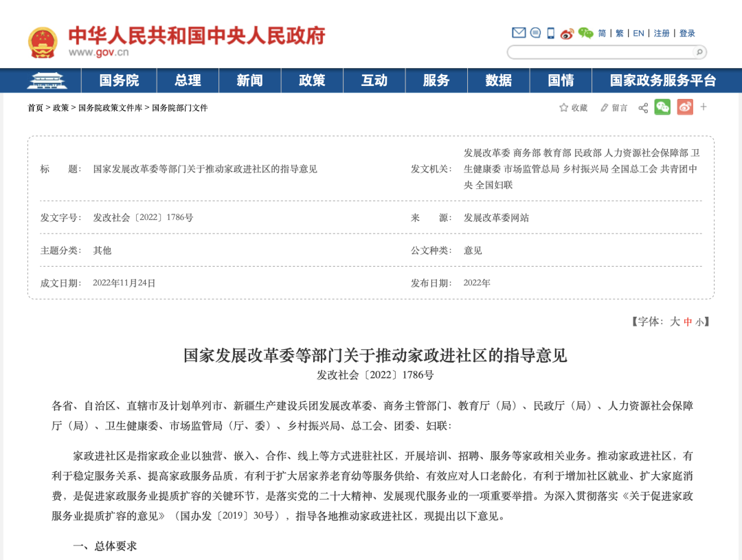Click the 其他 topic category value

tap(102, 250)
